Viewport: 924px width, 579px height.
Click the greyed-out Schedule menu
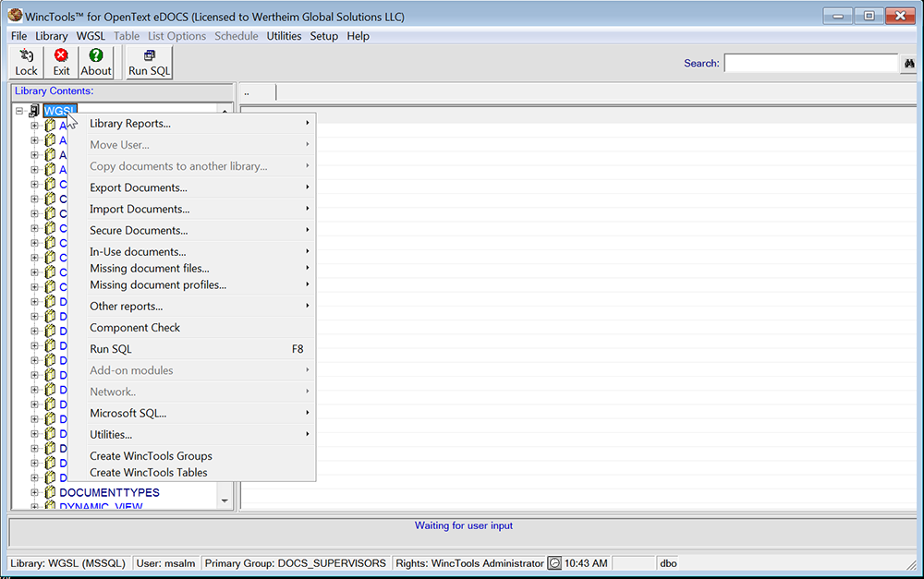(x=237, y=36)
